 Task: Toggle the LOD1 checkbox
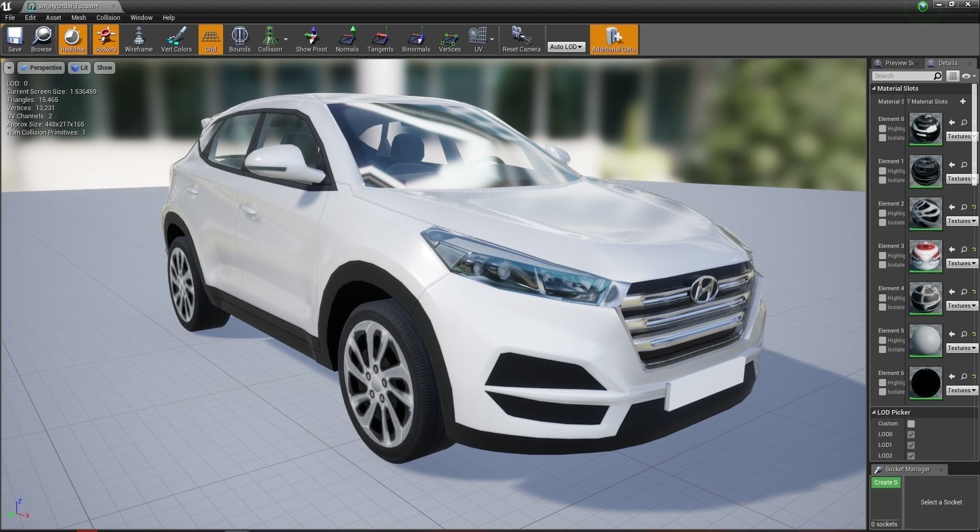tap(911, 445)
